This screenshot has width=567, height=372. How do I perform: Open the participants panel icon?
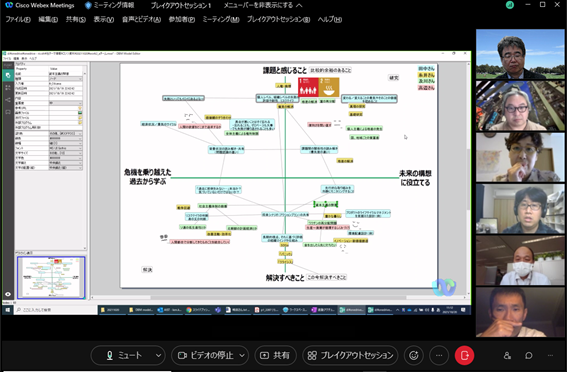[x=507, y=356]
